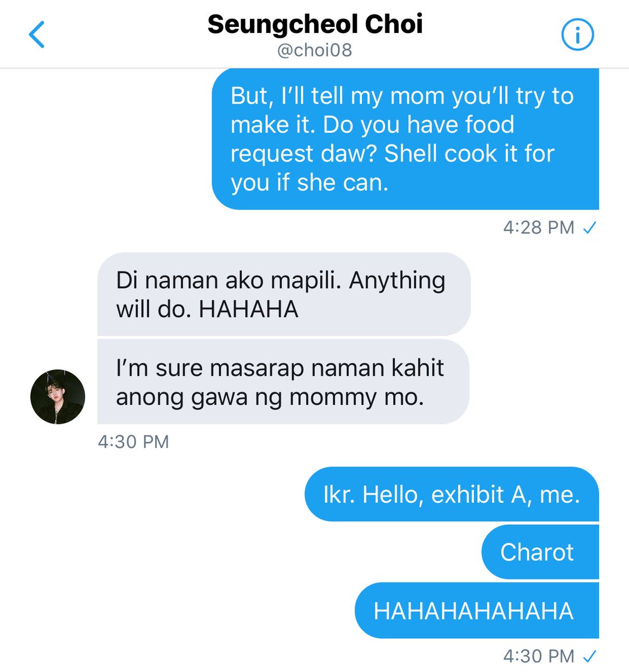Select the 'HAHAHAHAHAHA' blue message bubble

click(477, 610)
